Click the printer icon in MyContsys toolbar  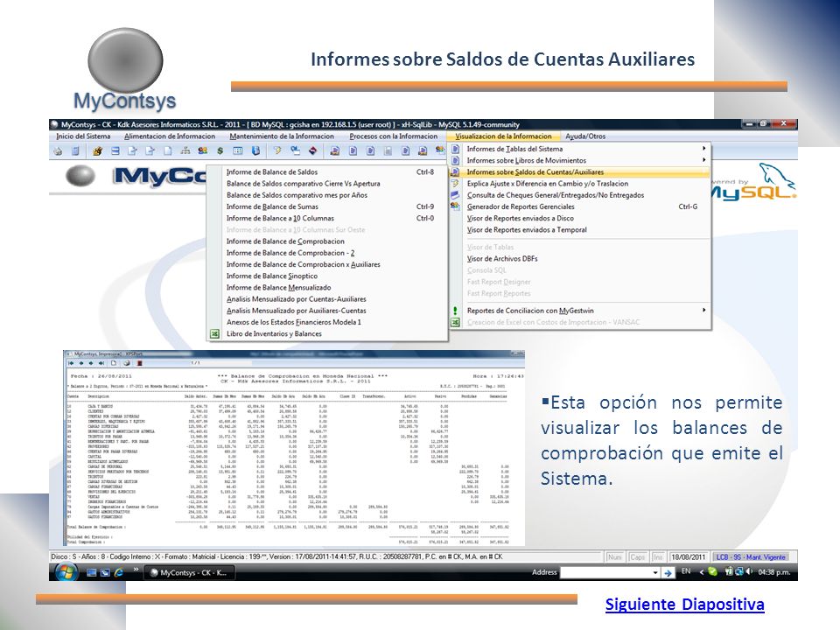58,151
